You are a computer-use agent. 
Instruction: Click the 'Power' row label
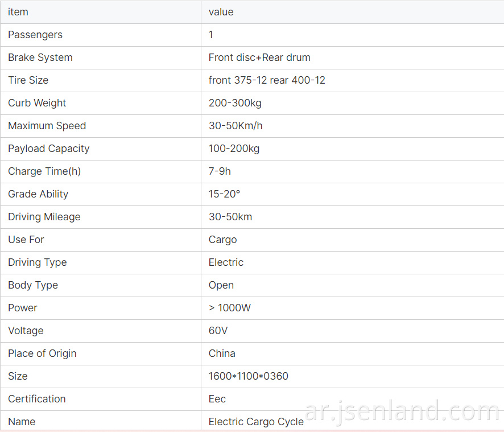coord(23,308)
